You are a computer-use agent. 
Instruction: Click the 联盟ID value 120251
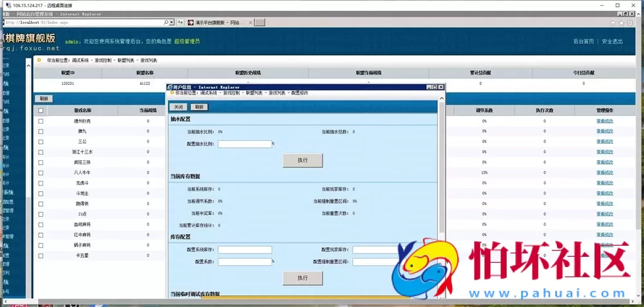click(x=68, y=83)
